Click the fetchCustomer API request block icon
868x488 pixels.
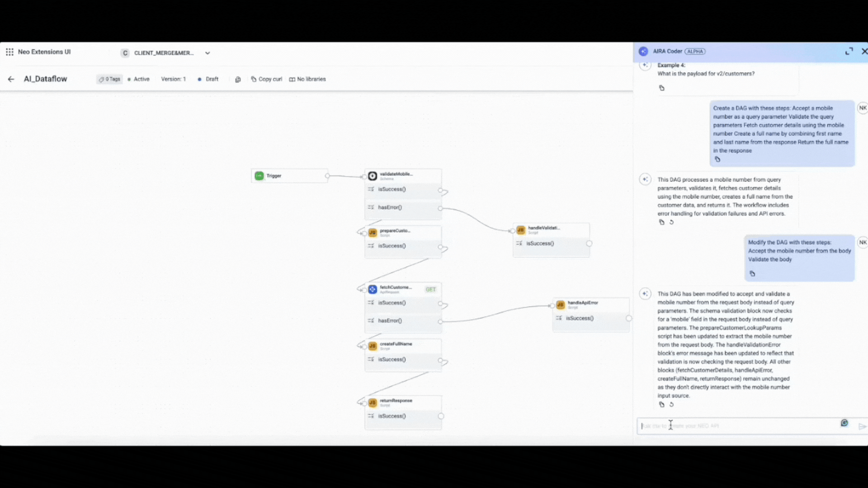point(373,289)
